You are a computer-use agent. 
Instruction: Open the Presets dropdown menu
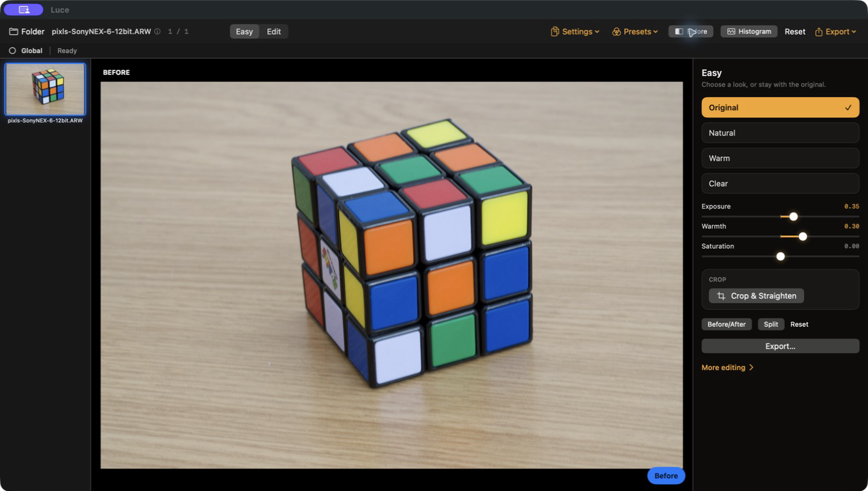click(635, 31)
